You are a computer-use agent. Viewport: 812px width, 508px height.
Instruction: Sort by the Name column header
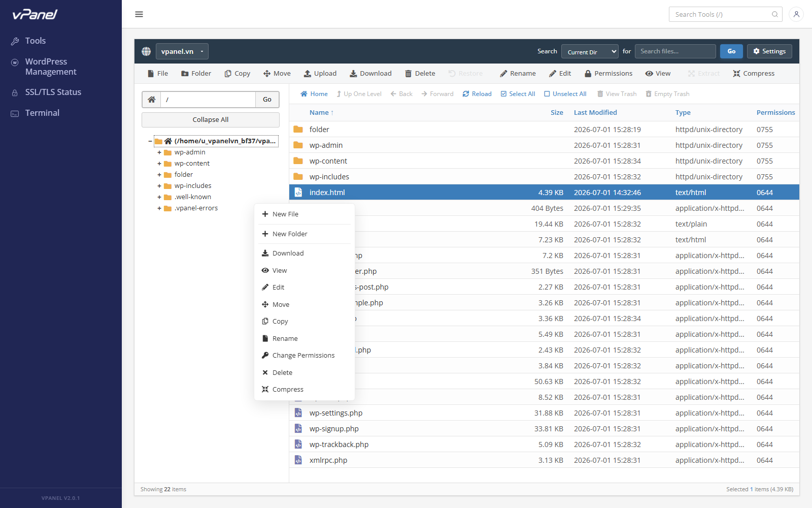click(321, 113)
